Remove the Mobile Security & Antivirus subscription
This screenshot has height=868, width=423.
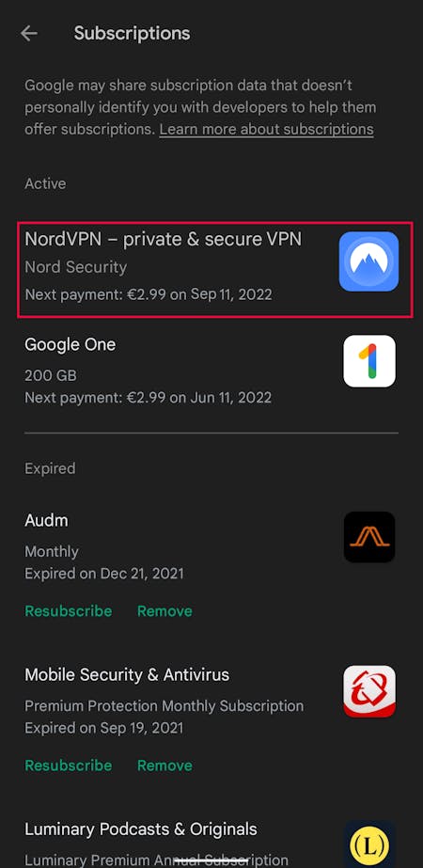(165, 765)
